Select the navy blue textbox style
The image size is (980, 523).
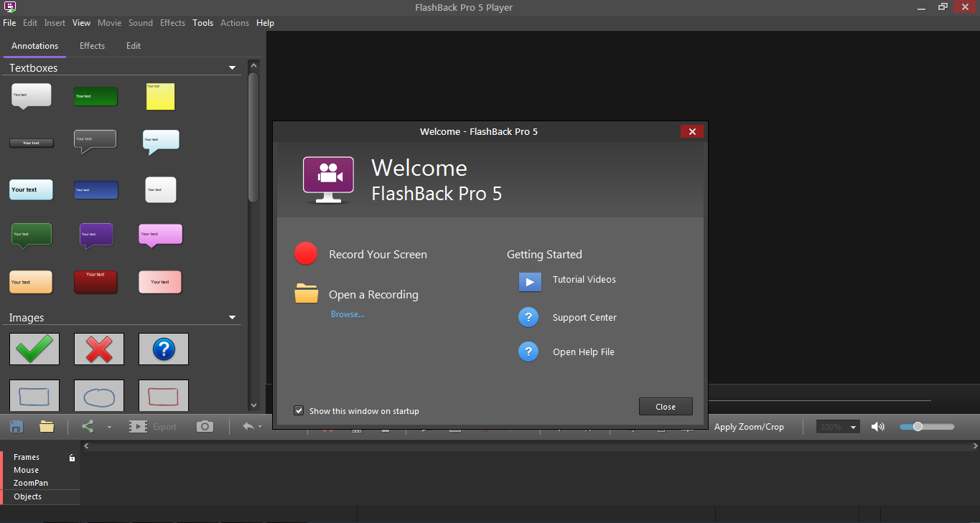(x=95, y=190)
